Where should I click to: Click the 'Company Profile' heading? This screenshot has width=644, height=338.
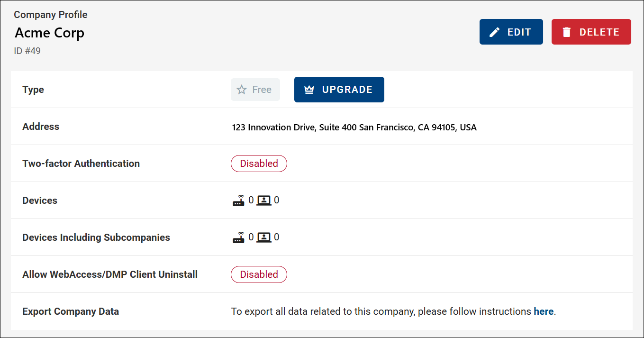(x=51, y=15)
